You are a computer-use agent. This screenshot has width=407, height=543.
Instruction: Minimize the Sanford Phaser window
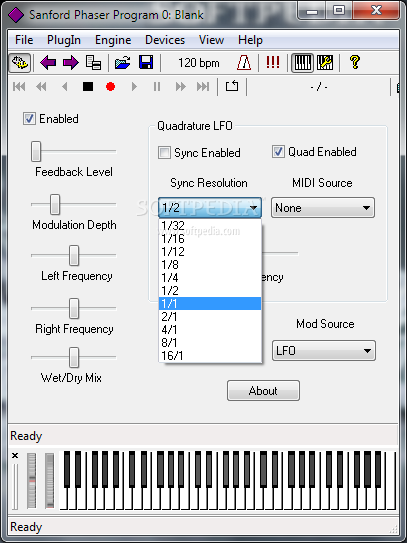312,11
